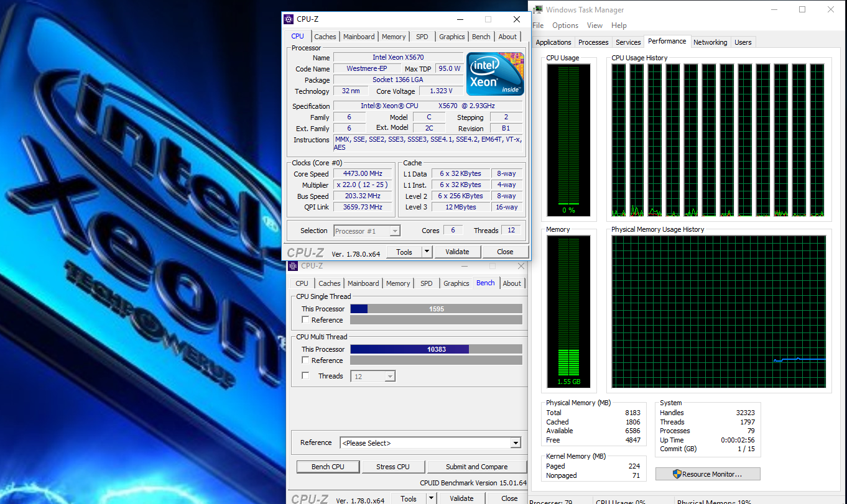
Task: Click the Physical Memory Usage History graph
Action: (x=718, y=311)
